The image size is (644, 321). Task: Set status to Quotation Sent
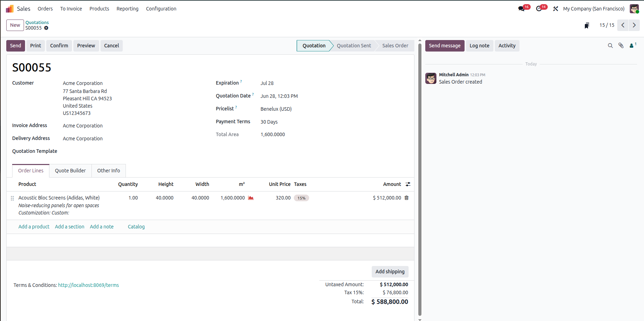click(x=354, y=46)
